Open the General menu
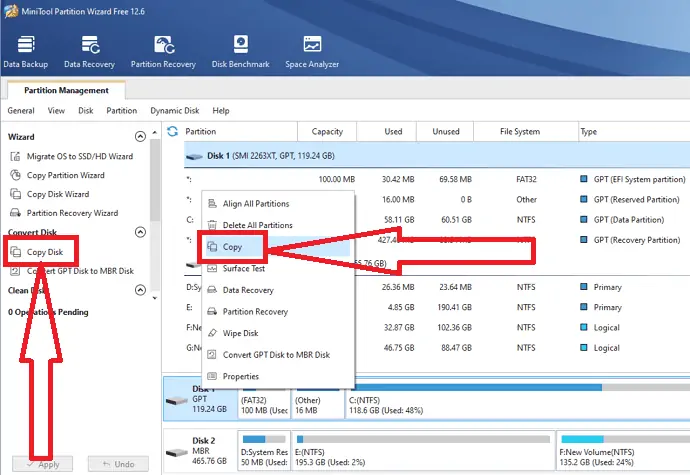This screenshot has width=690, height=475. pyautogui.click(x=21, y=110)
